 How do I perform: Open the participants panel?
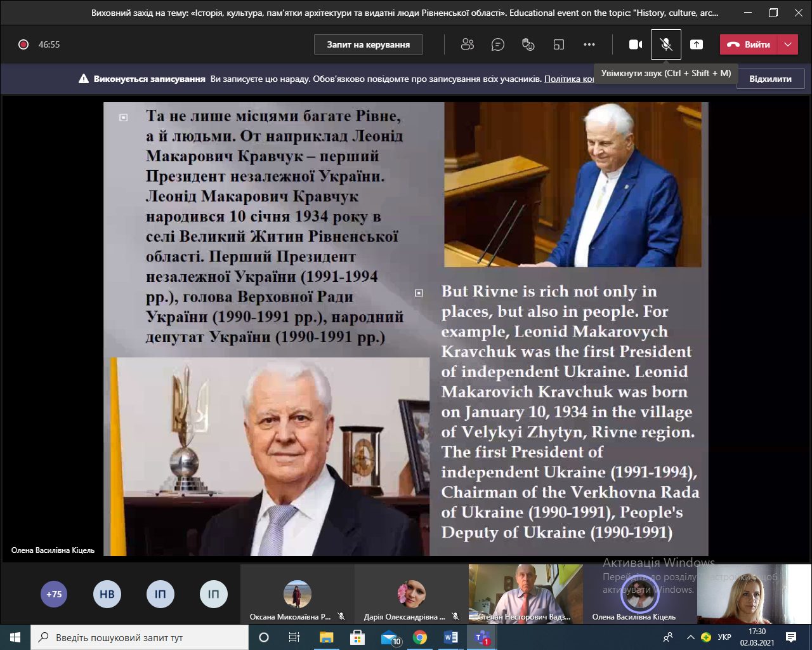click(468, 44)
